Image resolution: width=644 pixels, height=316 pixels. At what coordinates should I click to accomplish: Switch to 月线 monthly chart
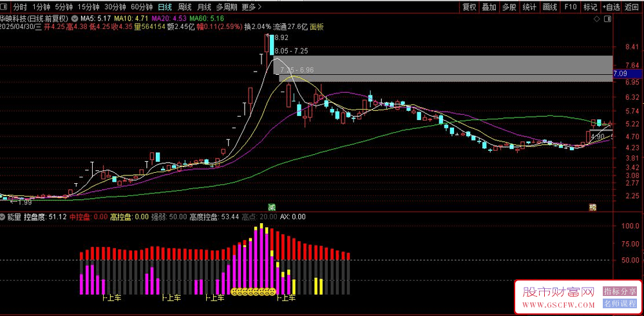tap(204, 6)
